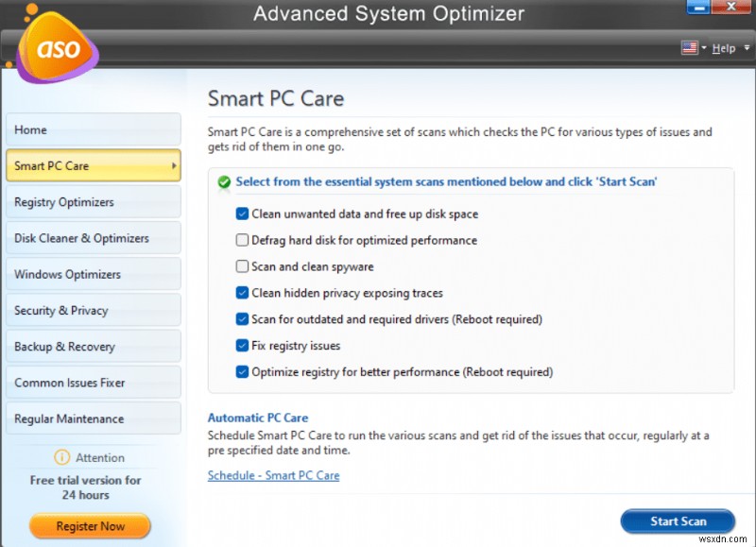Screen dimensions: 756x547
Task: Disable 'Fix registry issues'
Action: tap(241, 346)
